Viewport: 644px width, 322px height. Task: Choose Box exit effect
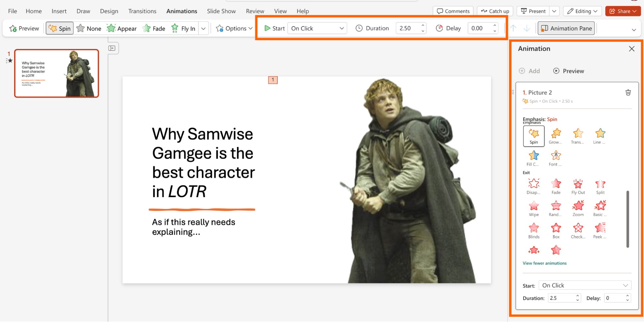pos(556,231)
